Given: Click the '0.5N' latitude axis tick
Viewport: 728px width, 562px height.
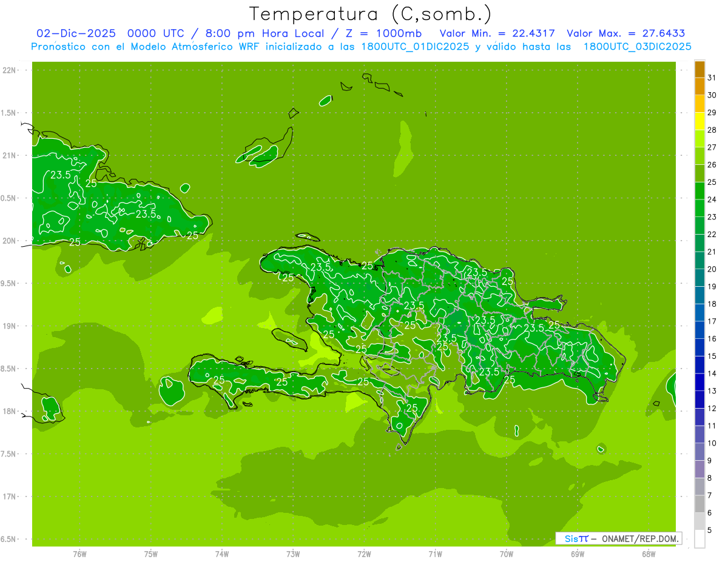Looking at the screenshot, I should coord(9,198).
